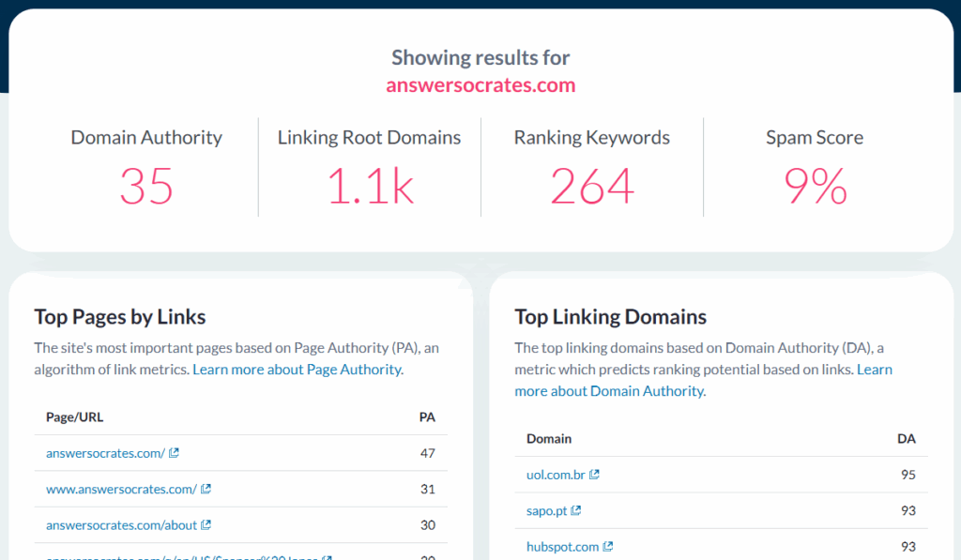This screenshot has width=961, height=560.
Task: Open the answersocrates.com/about page link text
Action: click(x=121, y=525)
